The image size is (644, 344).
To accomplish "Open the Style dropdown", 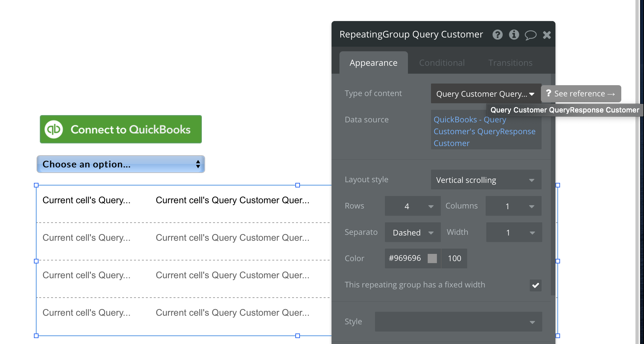I will click(x=458, y=322).
